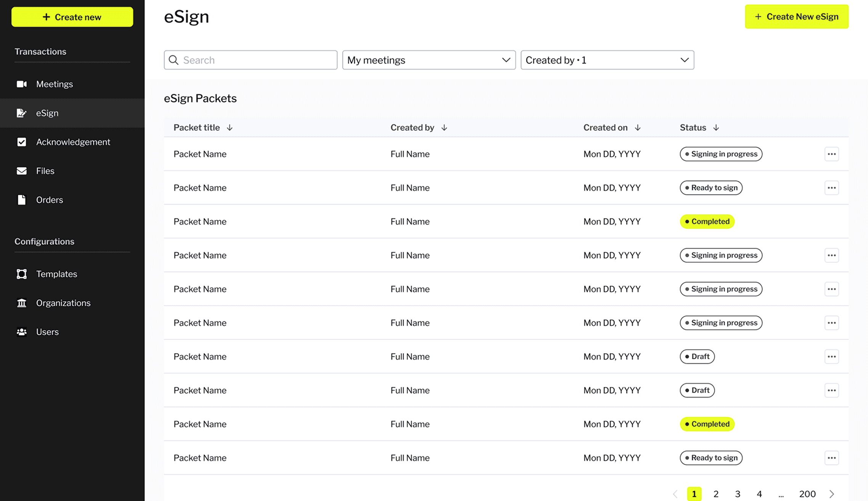Go to page 3 in pagination
868x501 pixels.
click(737, 494)
